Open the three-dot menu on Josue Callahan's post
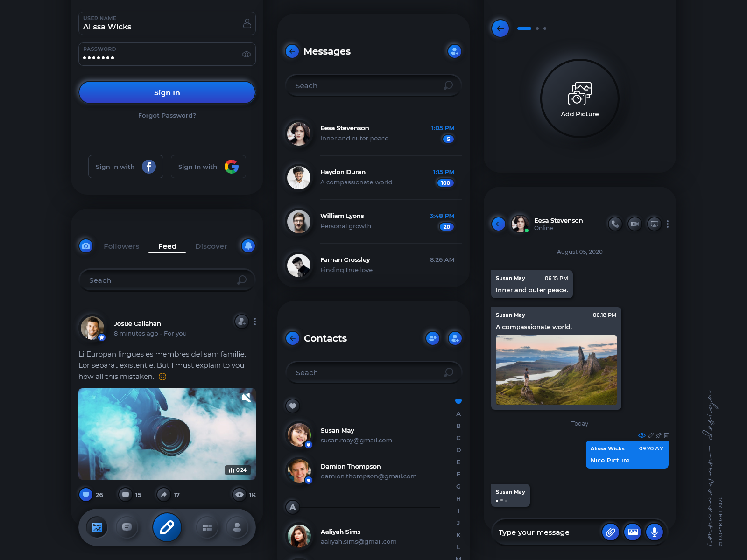The height and width of the screenshot is (560, 747). point(255,322)
